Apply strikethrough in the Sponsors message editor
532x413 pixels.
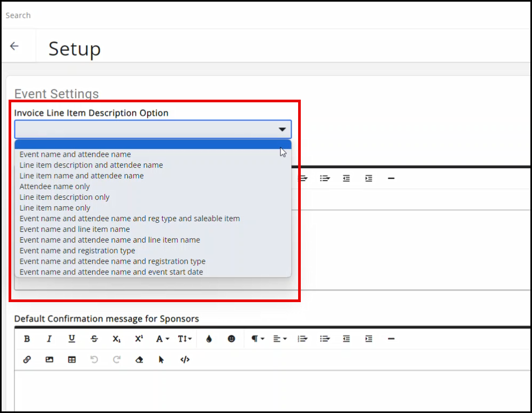[x=94, y=339]
